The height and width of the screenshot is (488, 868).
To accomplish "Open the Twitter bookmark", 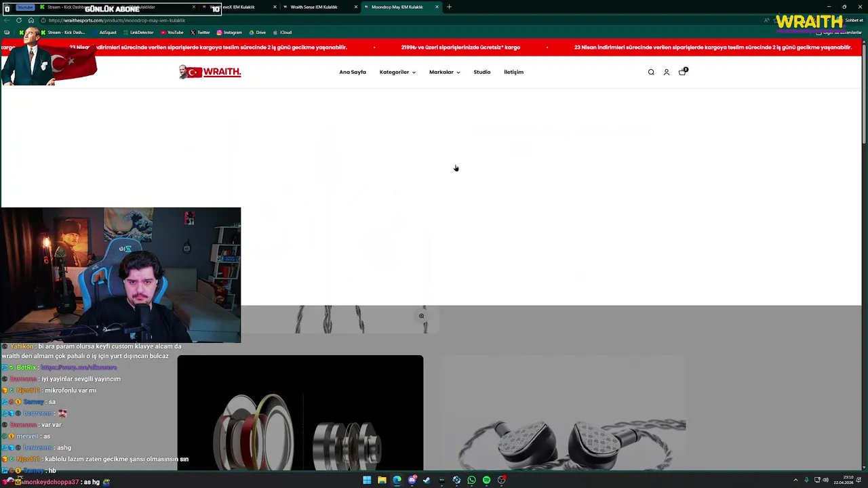I will tap(200, 33).
